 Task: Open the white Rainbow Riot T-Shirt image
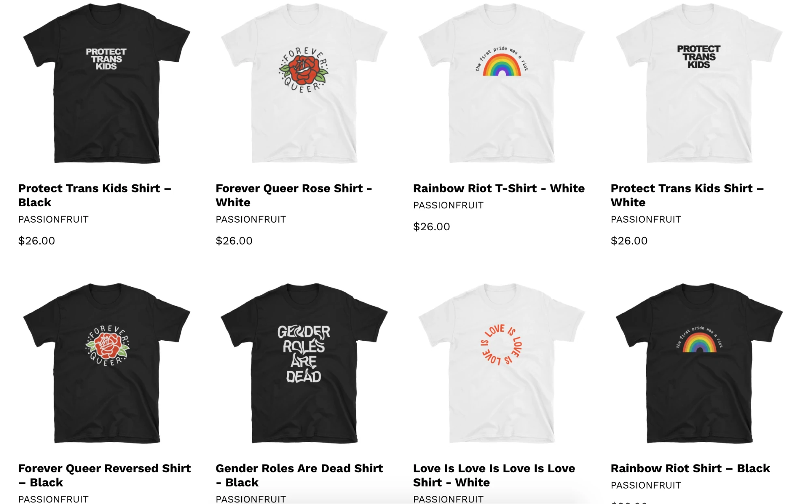502,83
